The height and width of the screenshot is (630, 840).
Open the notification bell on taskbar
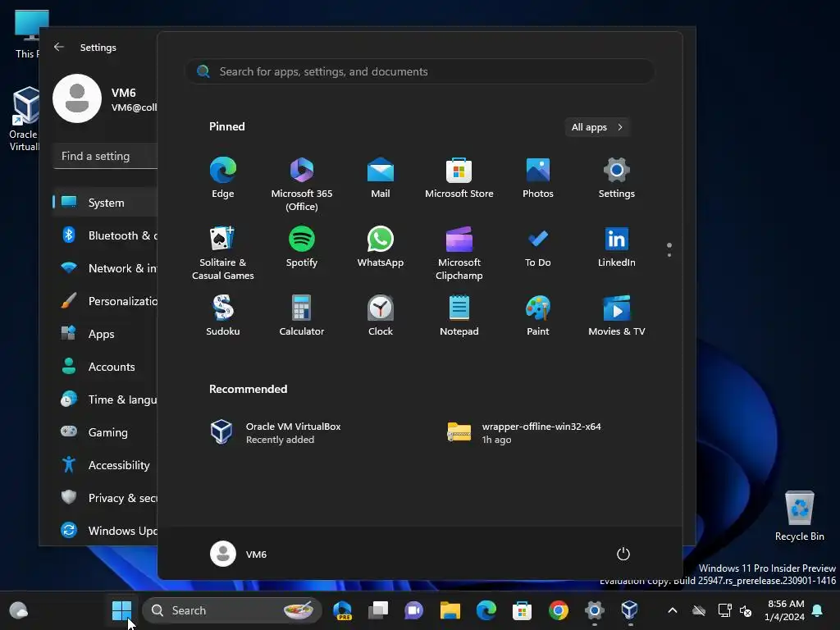[818, 610]
